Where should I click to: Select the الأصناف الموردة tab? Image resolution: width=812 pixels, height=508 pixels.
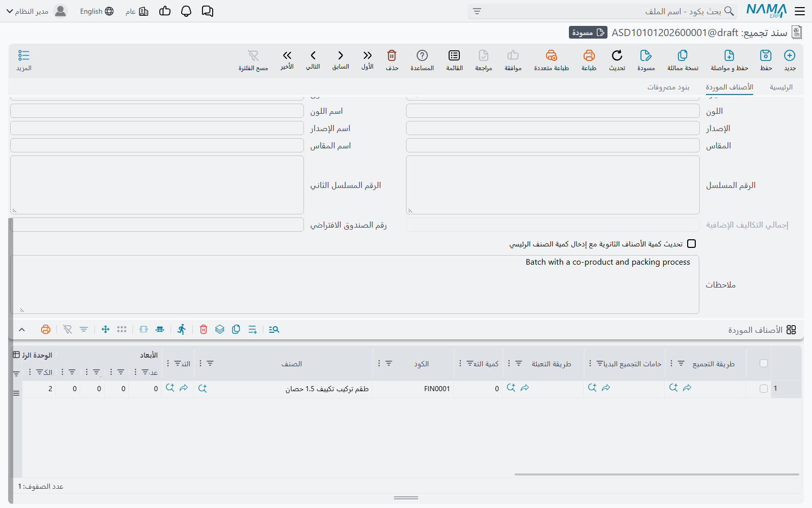[729, 87]
